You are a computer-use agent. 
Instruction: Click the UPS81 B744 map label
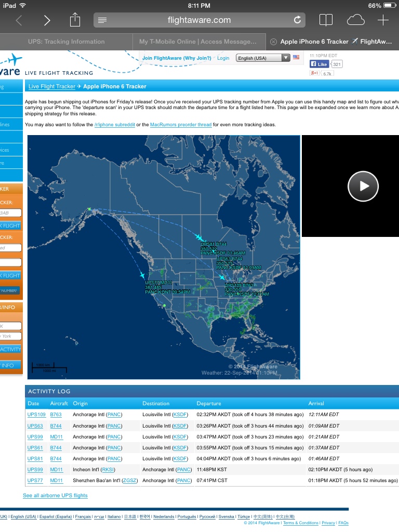pos(214,244)
